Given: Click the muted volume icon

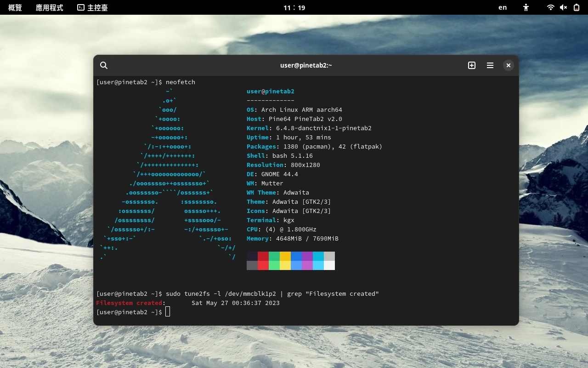Looking at the screenshot, I should [x=563, y=7].
